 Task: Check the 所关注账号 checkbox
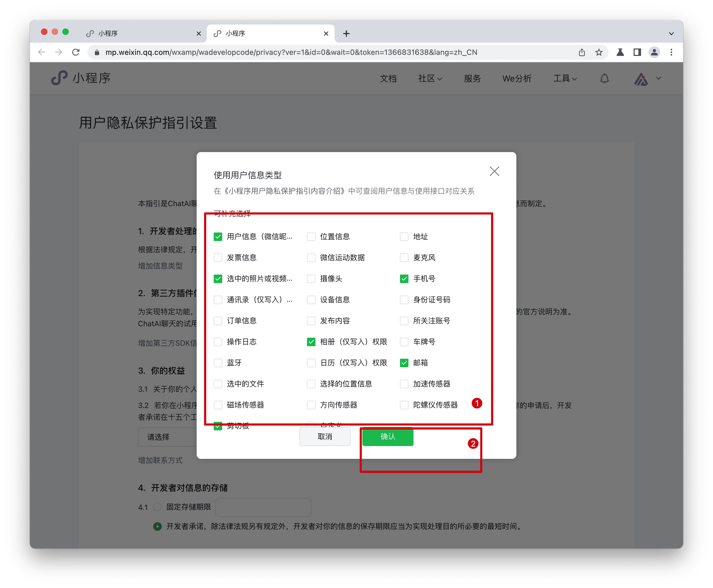(x=404, y=321)
